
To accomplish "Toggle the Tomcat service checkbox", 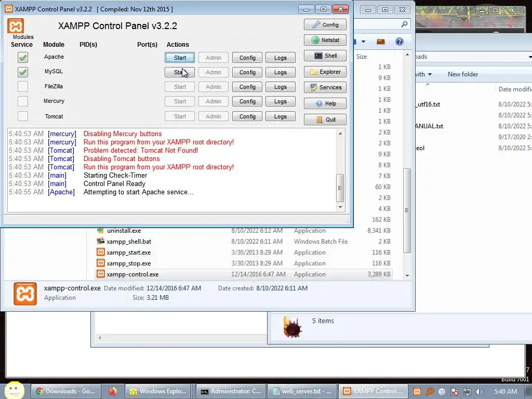I will point(23,116).
